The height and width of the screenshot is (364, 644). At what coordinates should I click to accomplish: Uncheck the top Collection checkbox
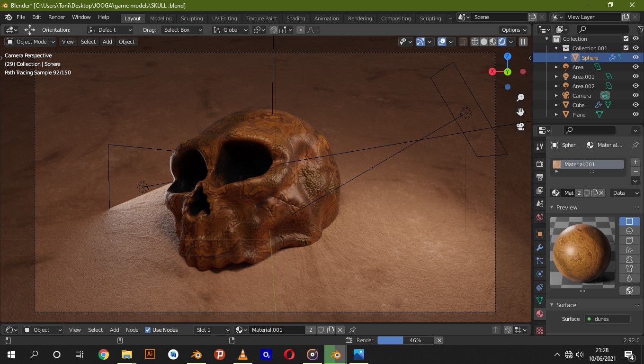tap(626, 38)
